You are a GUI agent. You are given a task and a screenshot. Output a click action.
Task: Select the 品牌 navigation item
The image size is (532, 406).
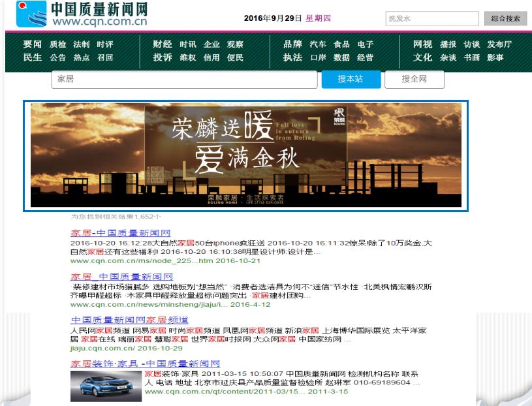tap(292, 44)
